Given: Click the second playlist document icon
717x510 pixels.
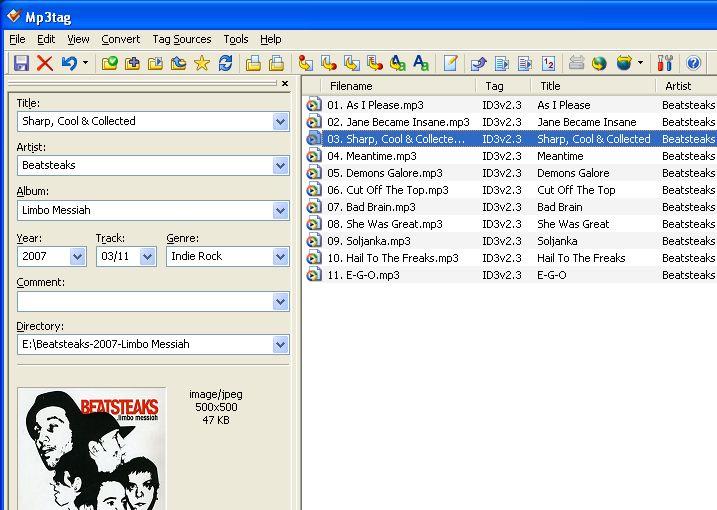Looking at the screenshot, I should [524, 63].
